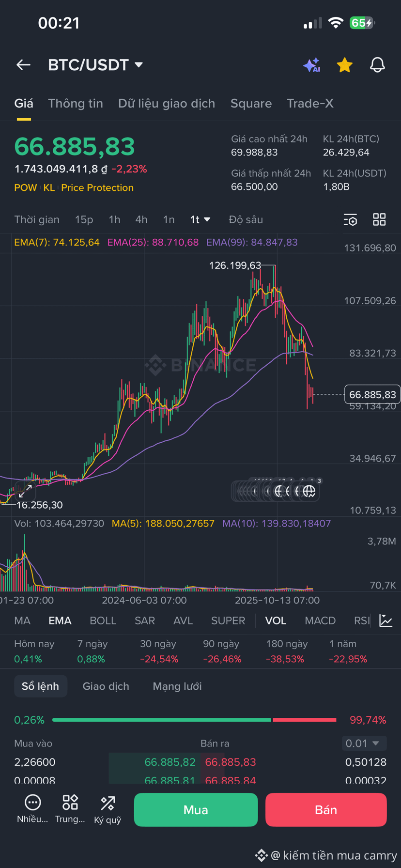The image size is (401, 868).
Task: Tap the red Bán sell button
Action: (x=326, y=809)
